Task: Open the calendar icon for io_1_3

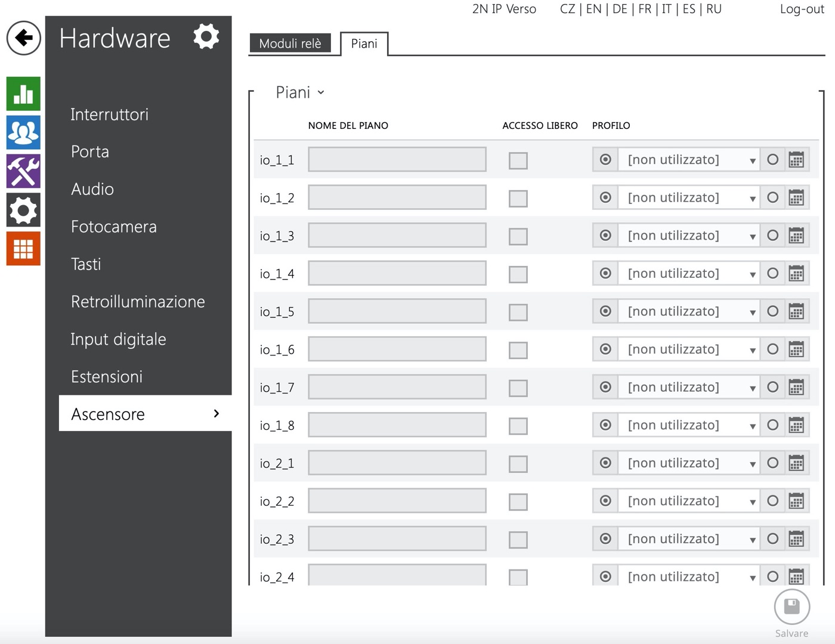Action: coord(796,236)
